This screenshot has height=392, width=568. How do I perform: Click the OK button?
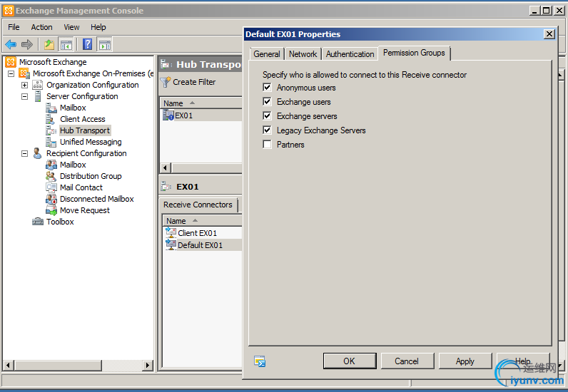pyautogui.click(x=349, y=361)
